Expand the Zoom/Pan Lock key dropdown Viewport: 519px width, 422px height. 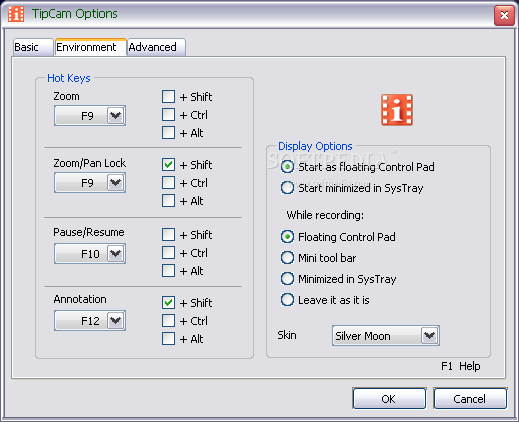pyautogui.click(x=90, y=183)
